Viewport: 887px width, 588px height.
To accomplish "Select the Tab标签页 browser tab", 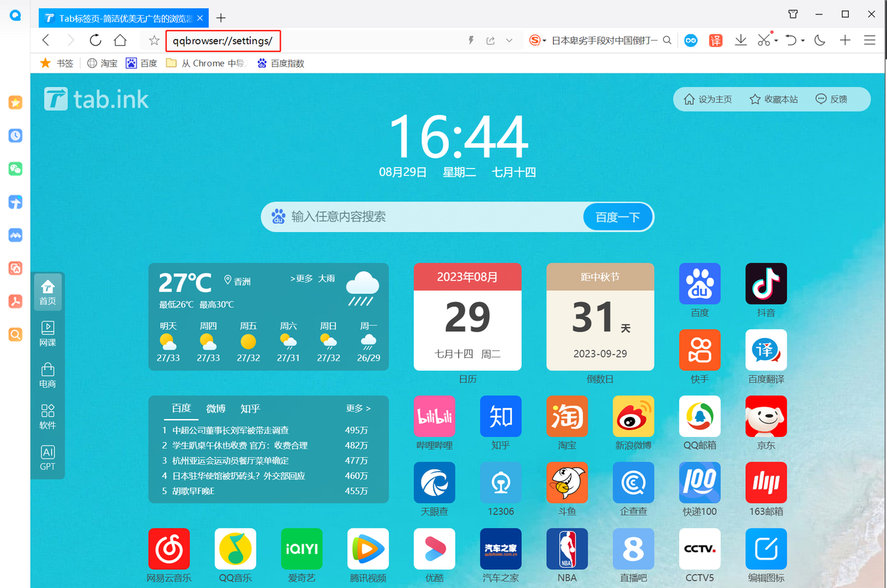I will (x=123, y=17).
